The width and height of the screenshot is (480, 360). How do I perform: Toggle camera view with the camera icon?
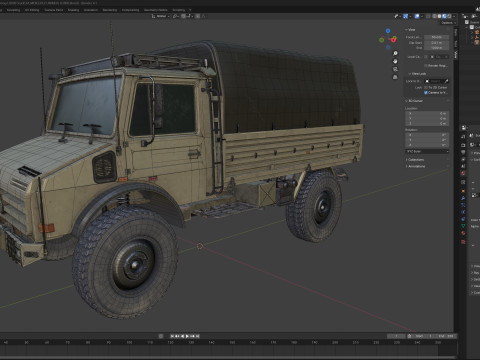click(395, 69)
